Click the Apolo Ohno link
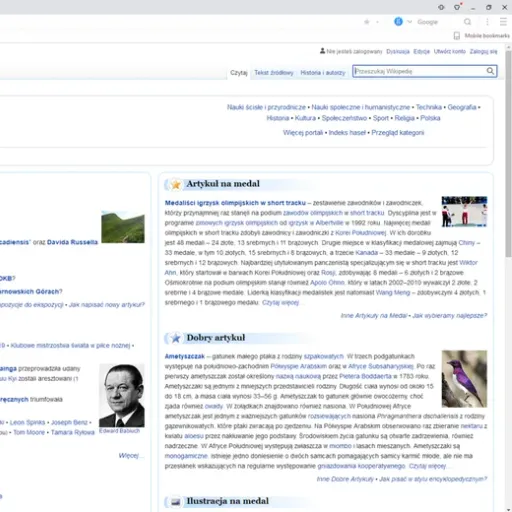Image resolution: width=512 pixels, height=512 pixels. 327,283
